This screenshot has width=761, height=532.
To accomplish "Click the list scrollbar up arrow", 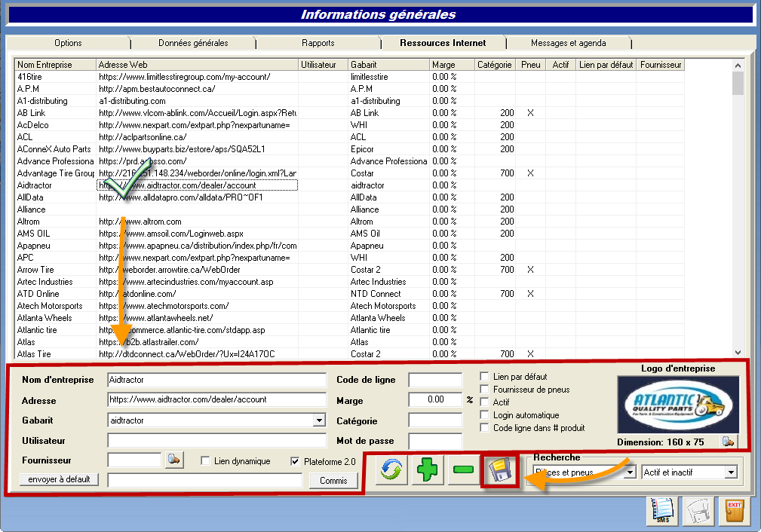I will pyautogui.click(x=738, y=65).
